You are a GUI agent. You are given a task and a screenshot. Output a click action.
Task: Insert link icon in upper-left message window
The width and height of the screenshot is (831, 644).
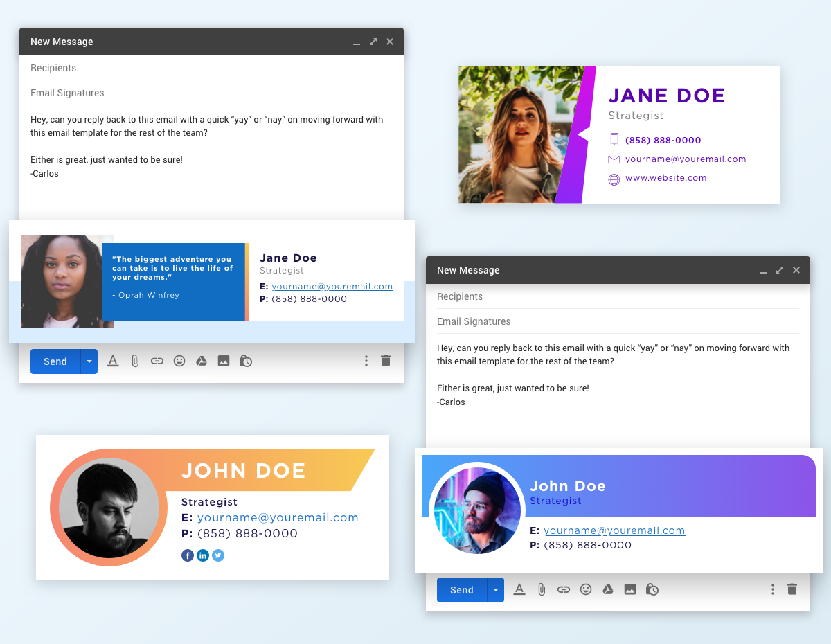[x=157, y=361]
